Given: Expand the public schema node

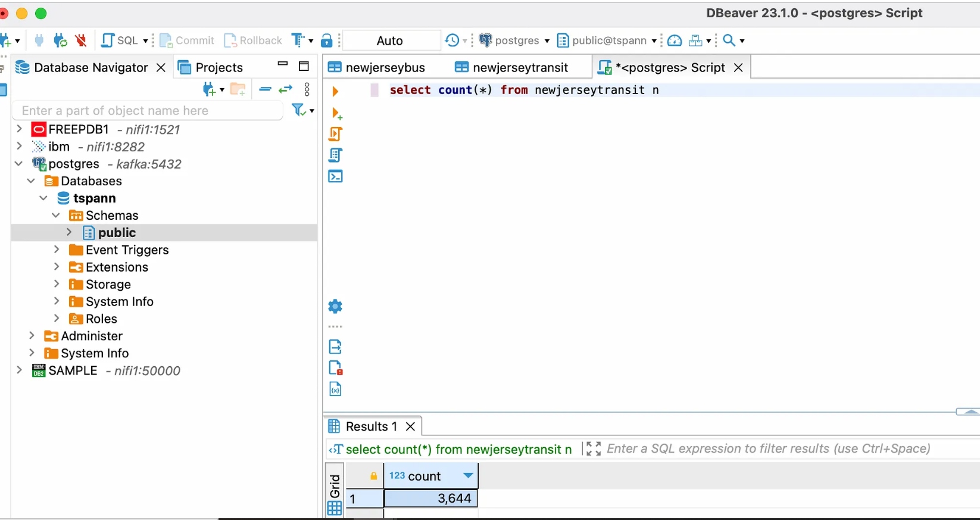Looking at the screenshot, I should (69, 232).
